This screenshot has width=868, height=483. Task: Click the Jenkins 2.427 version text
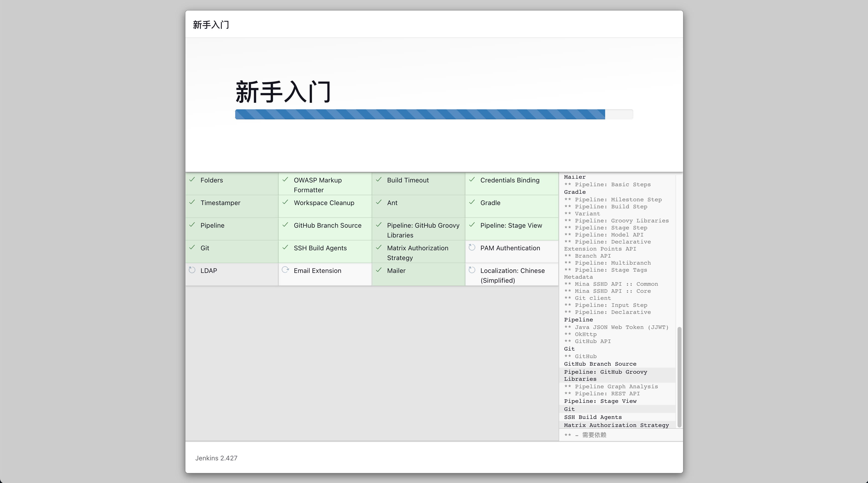(x=216, y=458)
